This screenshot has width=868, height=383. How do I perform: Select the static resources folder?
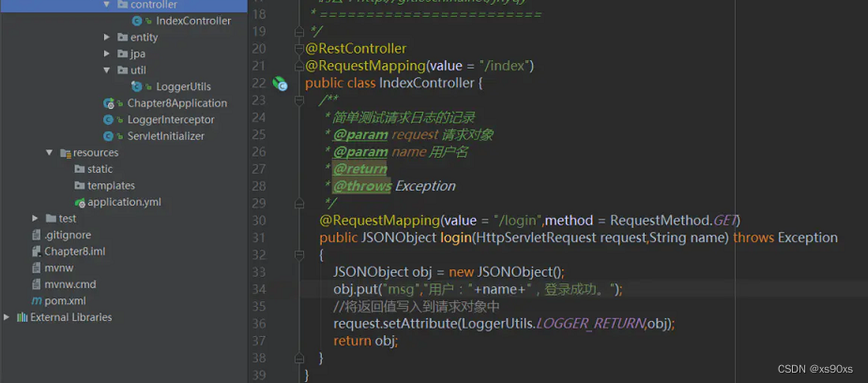pyautogui.click(x=99, y=169)
